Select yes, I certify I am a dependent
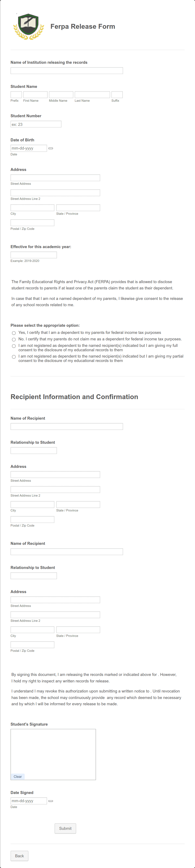This screenshot has height=868, width=195. click(x=13, y=333)
